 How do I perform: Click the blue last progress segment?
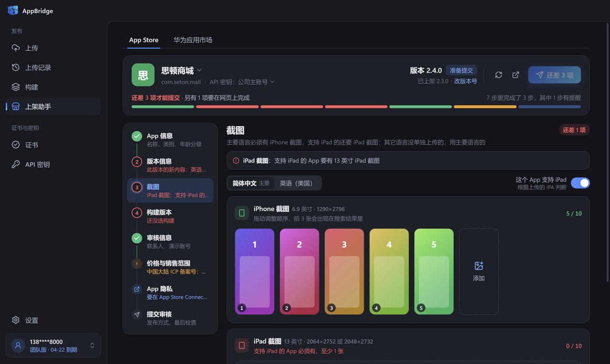coord(549,107)
